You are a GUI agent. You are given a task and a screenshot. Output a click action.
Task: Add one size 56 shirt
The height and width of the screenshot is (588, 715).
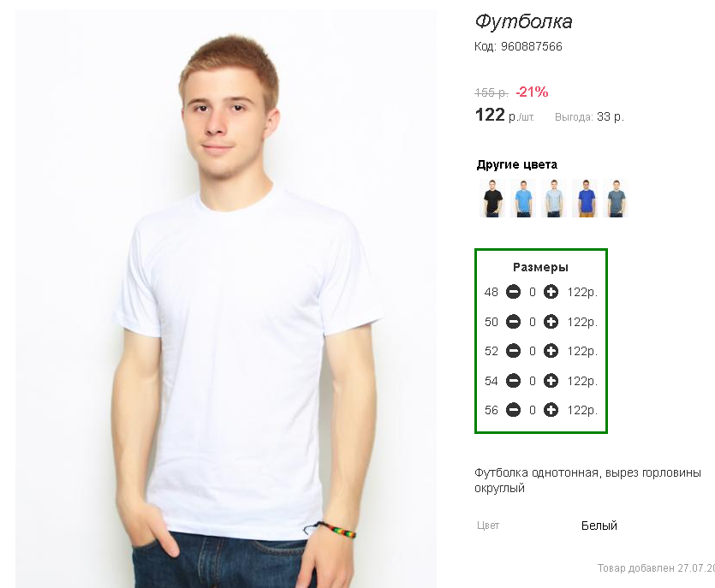point(551,410)
